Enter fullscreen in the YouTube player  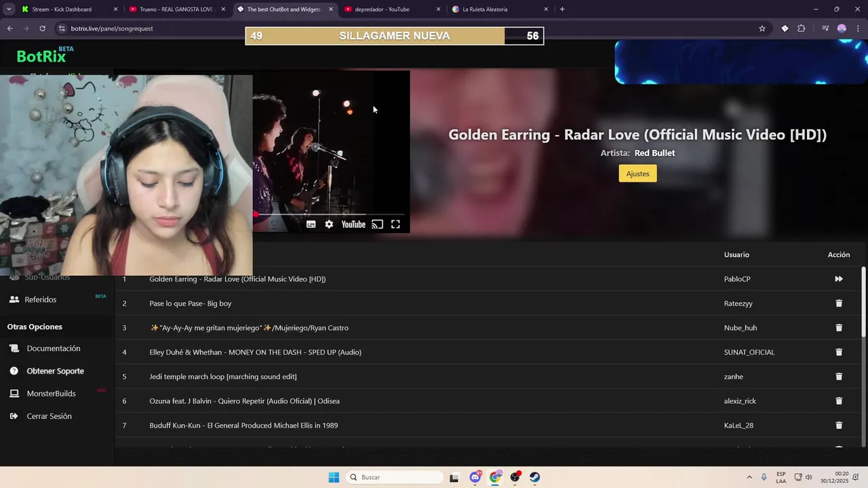coord(395,224)
